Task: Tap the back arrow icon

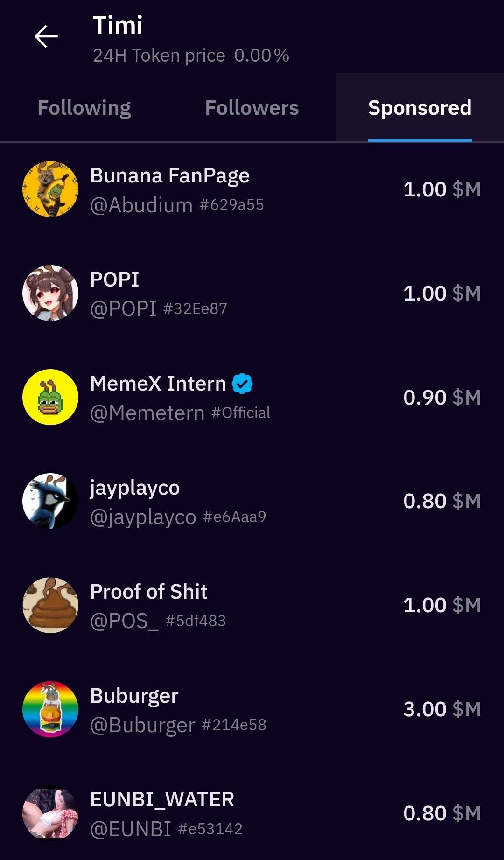Action: pyautogui.click(x=46, y=36)
